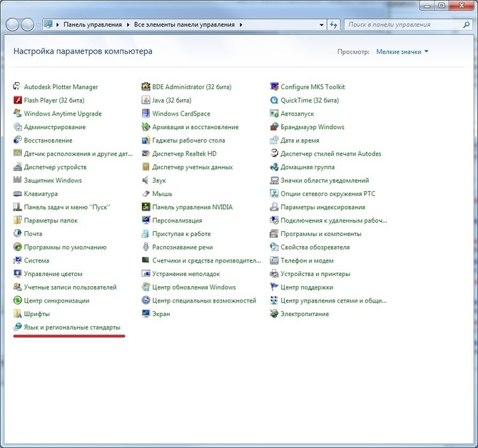
Task: Open the Звук speaker icon
Action: pyautogui.click(x=146, y=180)
